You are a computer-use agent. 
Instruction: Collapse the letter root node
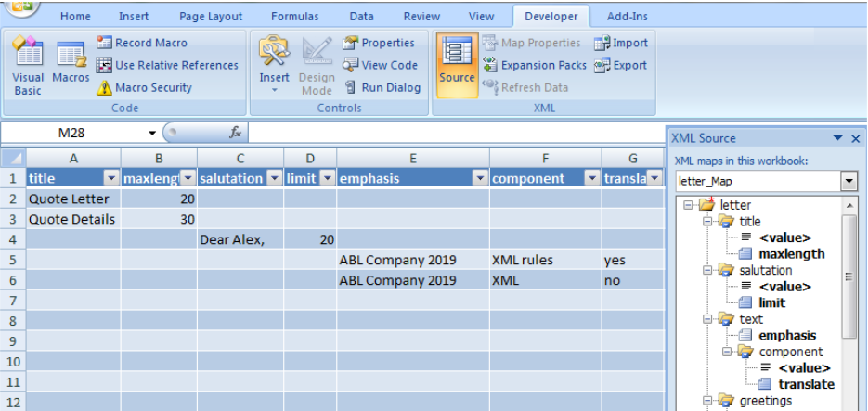pos(688,205)
